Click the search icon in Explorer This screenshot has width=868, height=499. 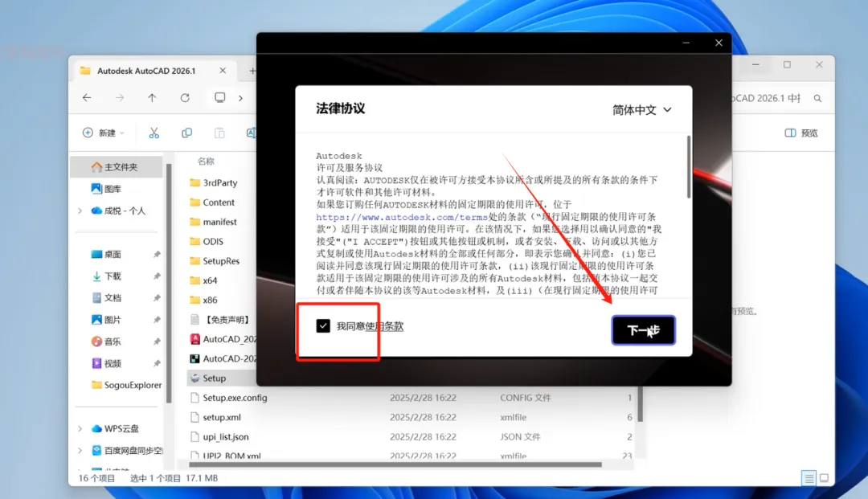coord(817,98)
